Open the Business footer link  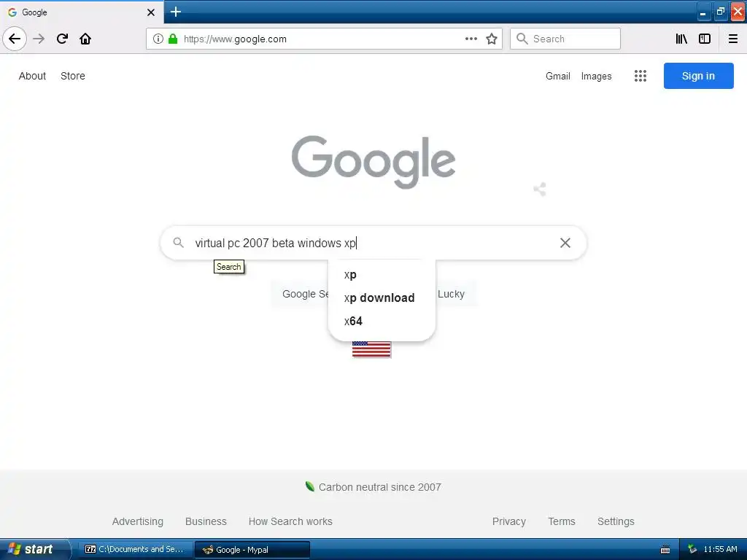[206, 521]
